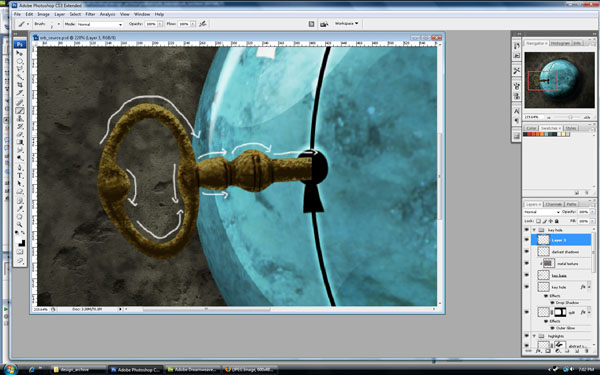Screen dimensions: 600x375
Task: Select the Dodge tool
Action: [x=20, y=158]
